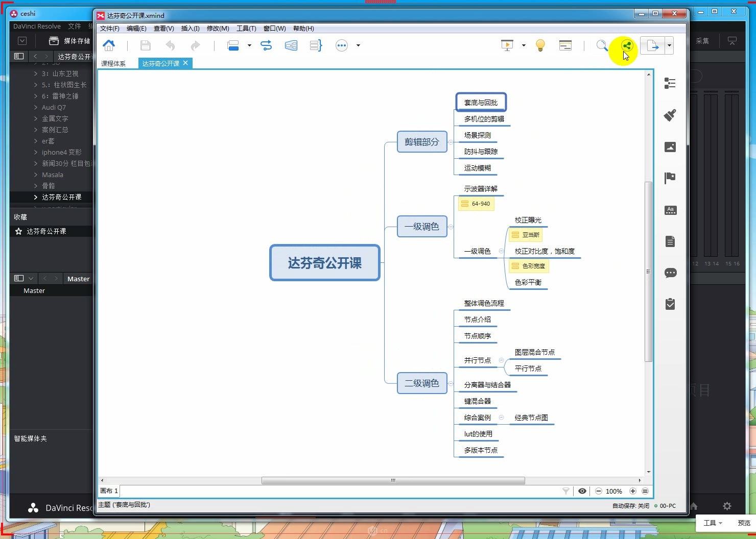Open the 工具(T) menu
The width and height of the screenshot is (756, 539).
click(x=246, y=29)
